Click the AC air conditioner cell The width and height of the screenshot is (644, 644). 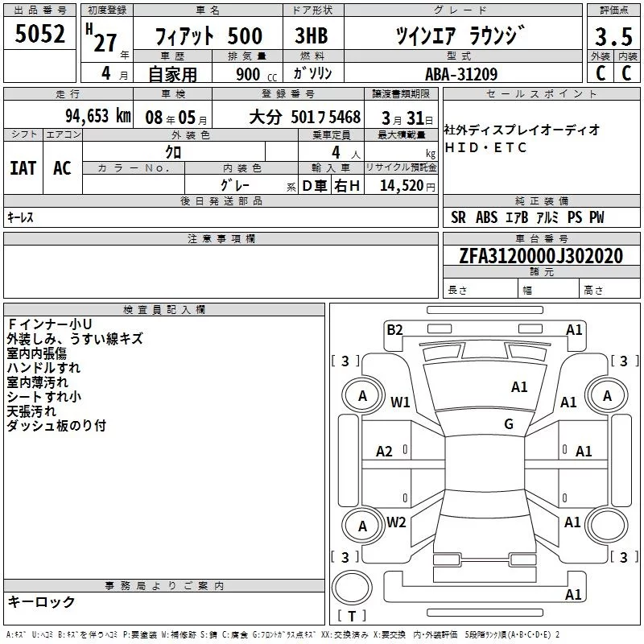[x=62, y=167]
